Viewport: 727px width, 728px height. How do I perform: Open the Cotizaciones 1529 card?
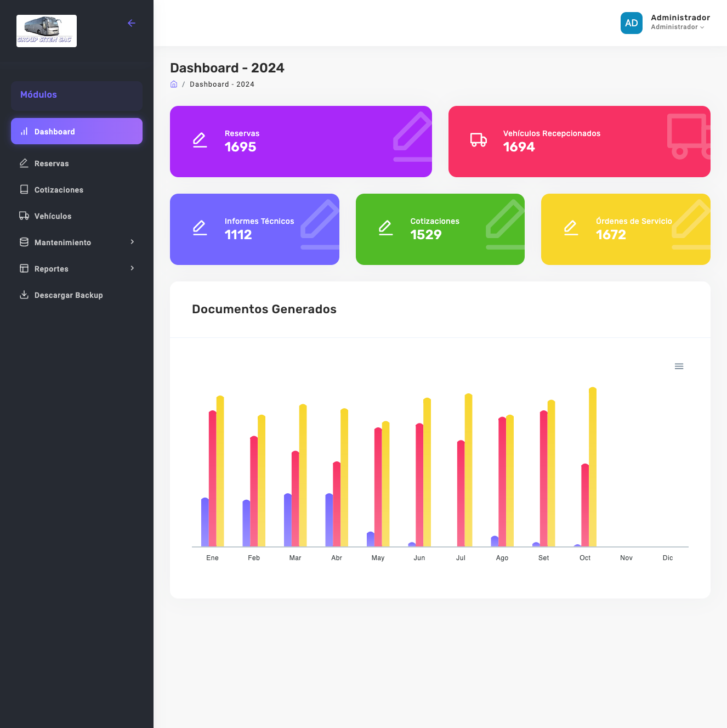[x=440, y=229]
